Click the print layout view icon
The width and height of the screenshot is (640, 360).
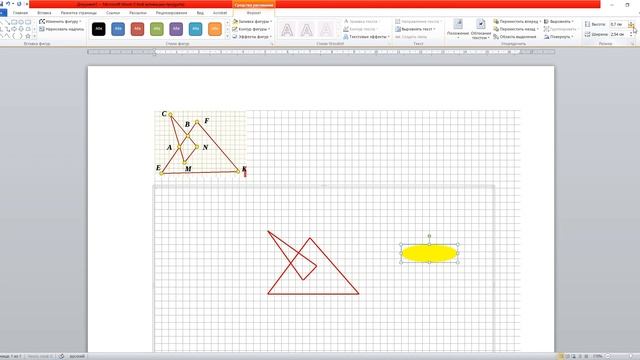tap(561, 356)
